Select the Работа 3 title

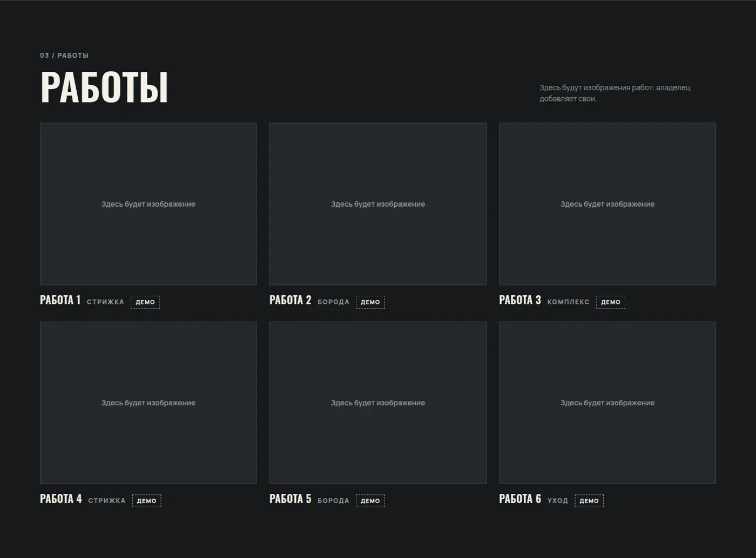(x=520, y=300)
